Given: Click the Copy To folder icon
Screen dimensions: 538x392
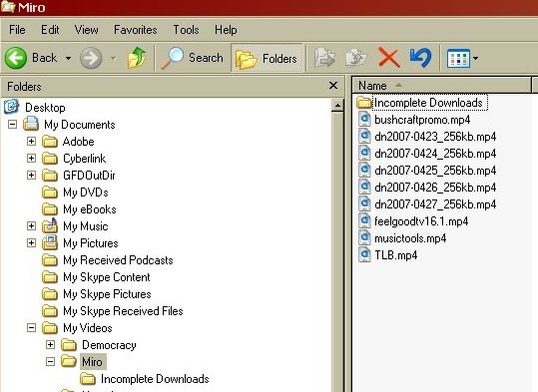Looking at the screenshot, I should point(355,58).
